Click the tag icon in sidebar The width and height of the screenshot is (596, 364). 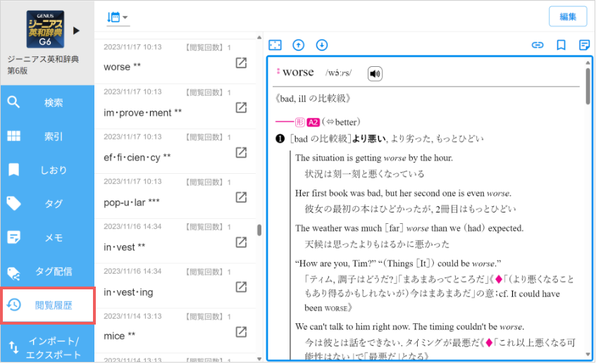click(x=13, y=203)
